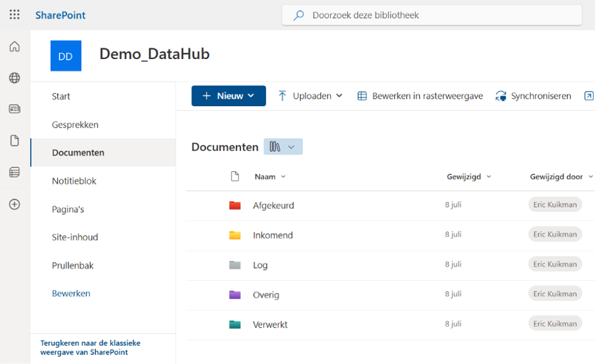Open the Log folder name
This screenshot has height=364, width=595.
(260, 265)
